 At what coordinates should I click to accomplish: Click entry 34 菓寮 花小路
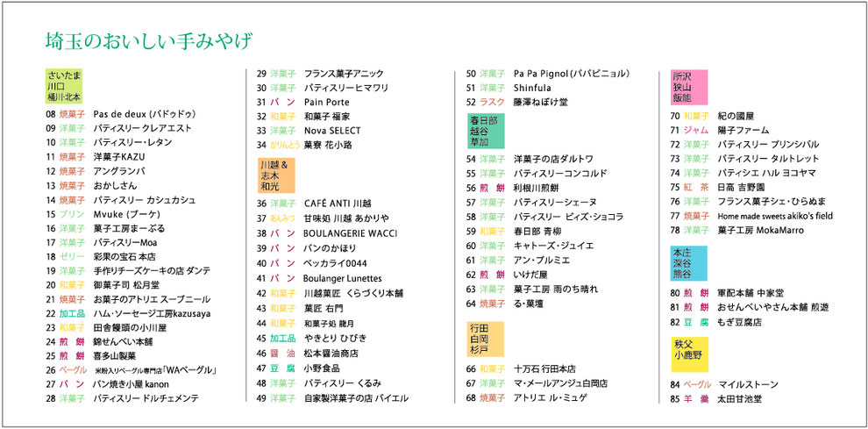[304, 146]
